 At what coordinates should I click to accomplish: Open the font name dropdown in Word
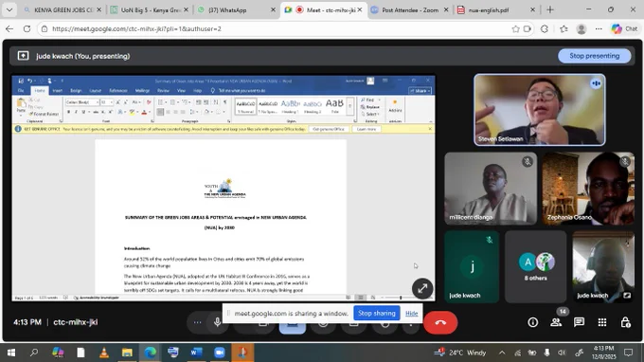[98, 102]
